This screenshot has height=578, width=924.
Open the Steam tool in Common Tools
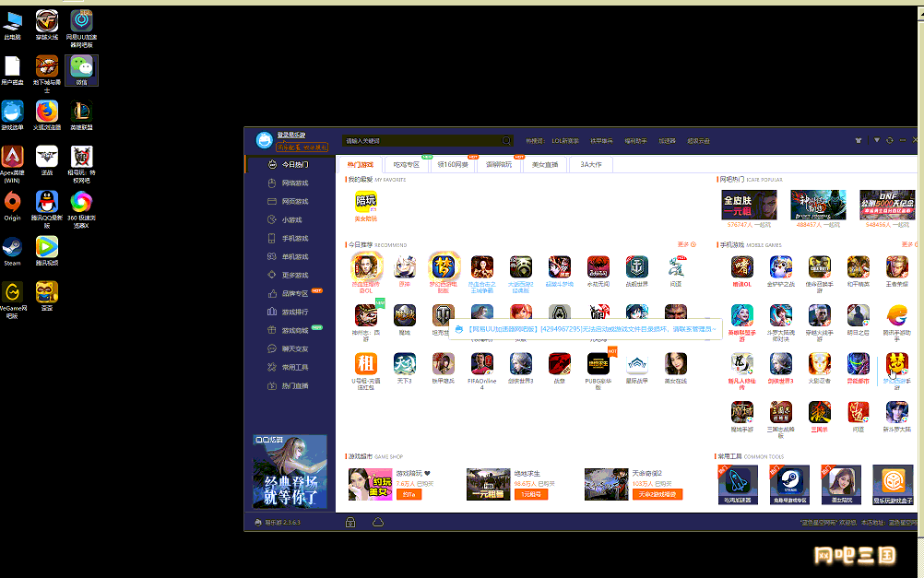[x=789, y=485]
